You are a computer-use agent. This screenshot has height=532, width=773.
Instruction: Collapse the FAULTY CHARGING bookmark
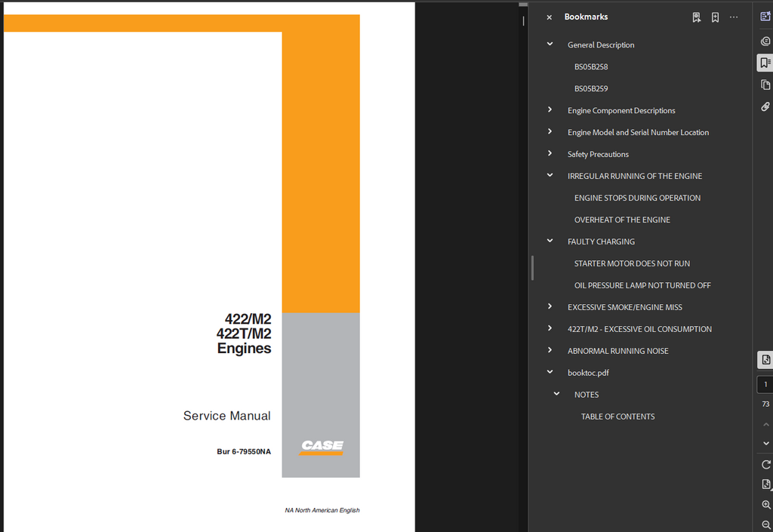pos(550,241)
